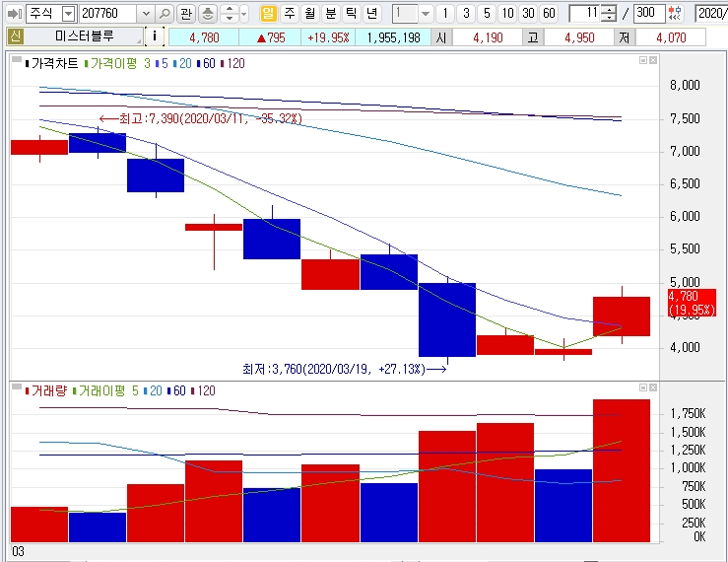Click the volume MA 20 legend

click(153, 391)
